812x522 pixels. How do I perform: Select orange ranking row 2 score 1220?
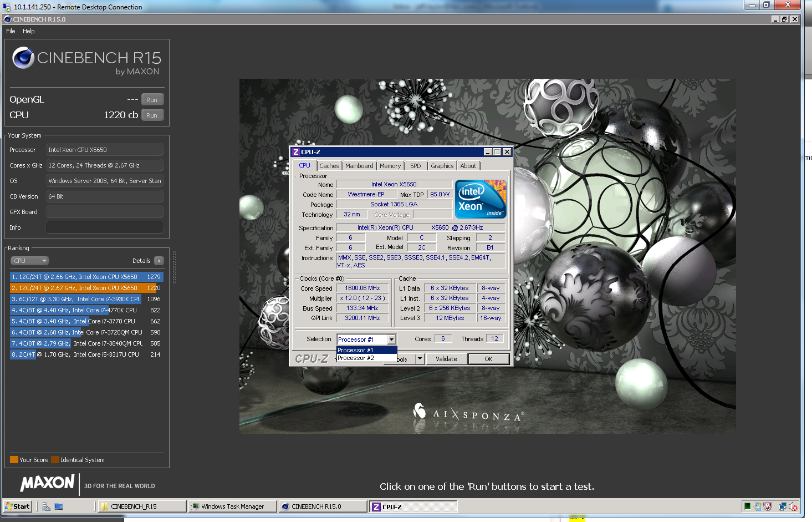[x=86, y=288]
